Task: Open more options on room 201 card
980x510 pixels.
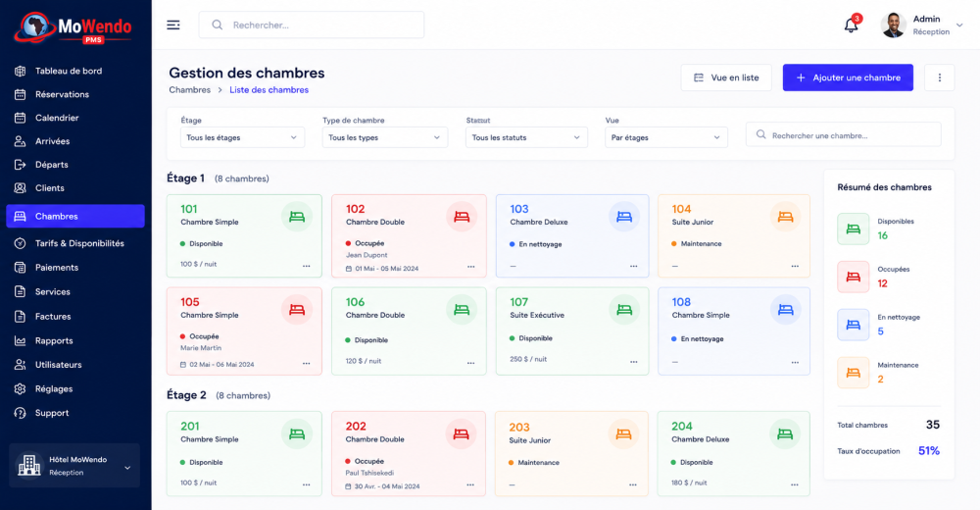Action: click(x=306, y=484)
